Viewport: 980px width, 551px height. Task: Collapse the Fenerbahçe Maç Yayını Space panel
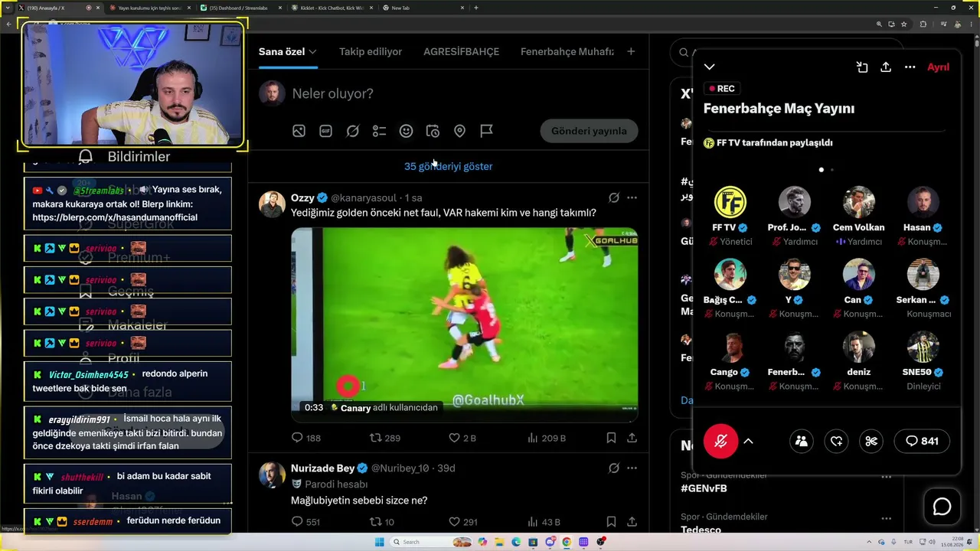pos(710,67)
